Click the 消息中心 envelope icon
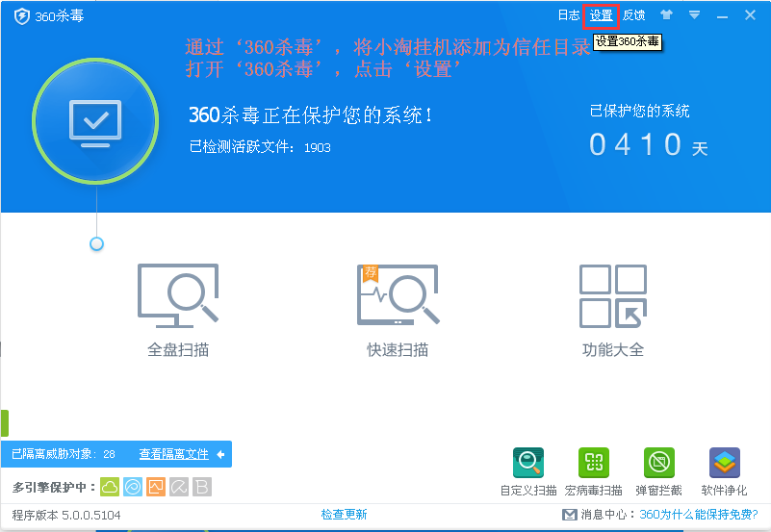Image resolution: width=771 pixels, height=532 pixels. [570, 515]
